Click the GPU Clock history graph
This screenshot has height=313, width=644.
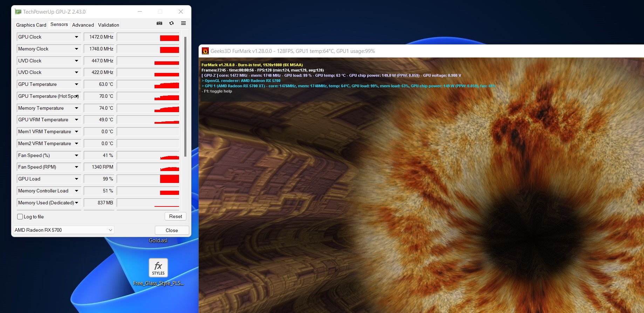click(x=148, y=37)
